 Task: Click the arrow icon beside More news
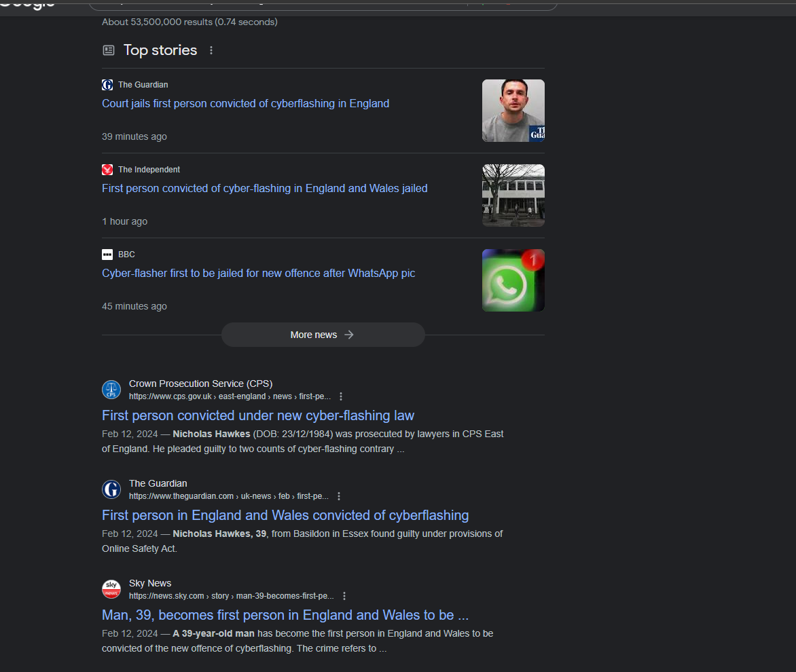[x=349, y=335]
